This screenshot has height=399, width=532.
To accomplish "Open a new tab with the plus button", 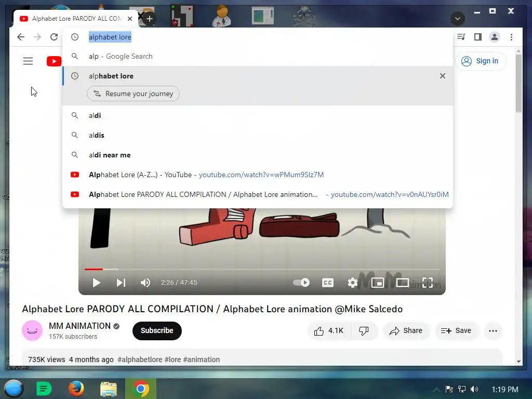I will coord(150,19).
